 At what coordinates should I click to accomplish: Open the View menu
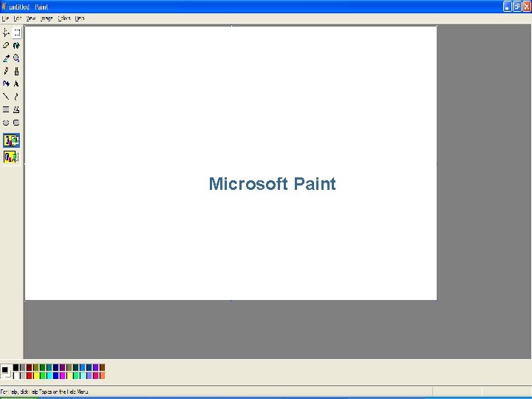[x=31, y=18]
